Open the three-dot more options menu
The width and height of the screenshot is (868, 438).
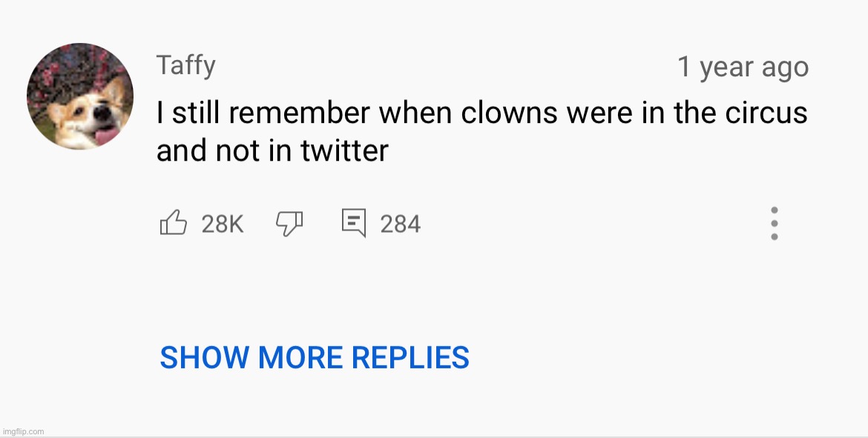tap(775, 223)
